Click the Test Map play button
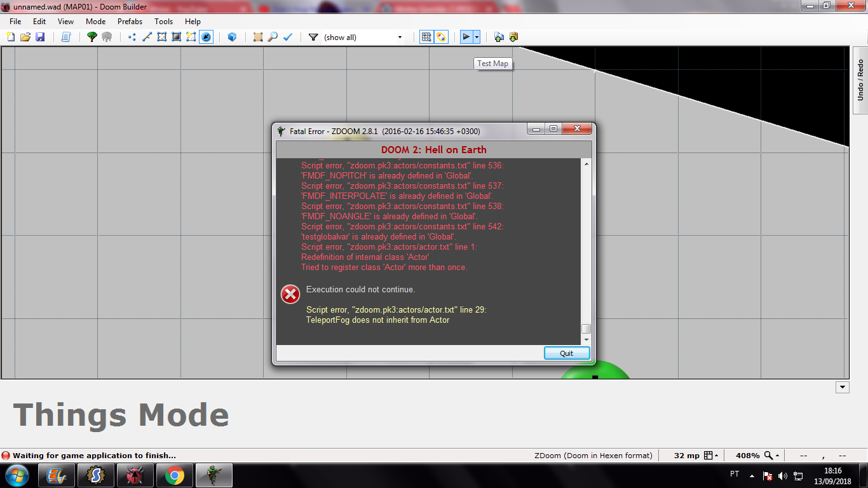 coord(466,37)
